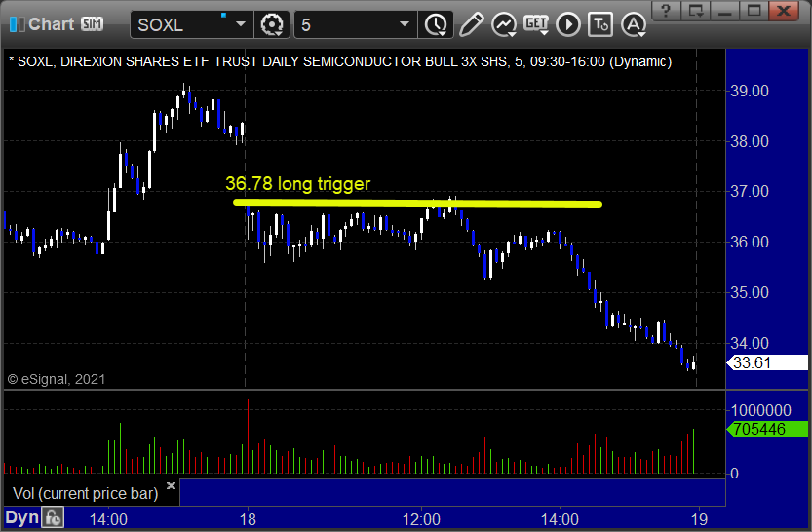Screen dimensions: 812x532
Task: Click the help question mark button
Action: pyautogui.click(x=666, y=10)
